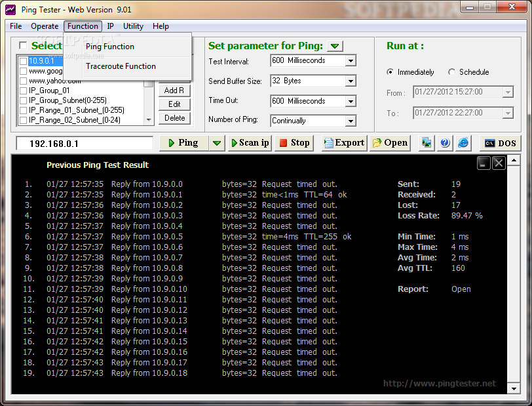Check the www.yahoo.com entry checkbox

[x=23, y=81]
